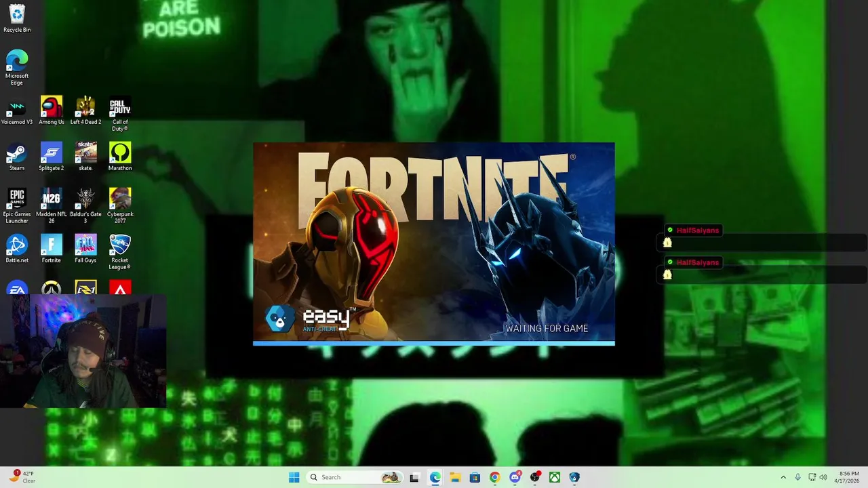Open Task View from the taskbar
This screenshot has width=868, height=488.
coord(414,477)
